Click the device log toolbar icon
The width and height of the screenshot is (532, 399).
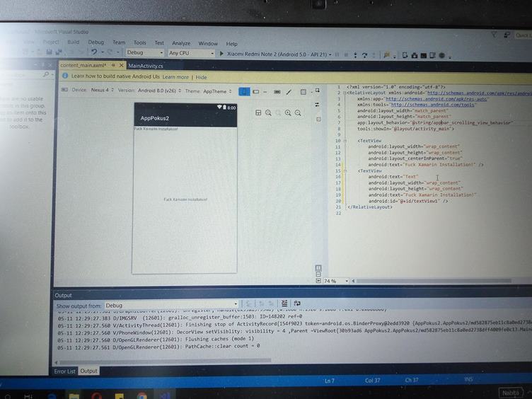[x=432, y=55]
